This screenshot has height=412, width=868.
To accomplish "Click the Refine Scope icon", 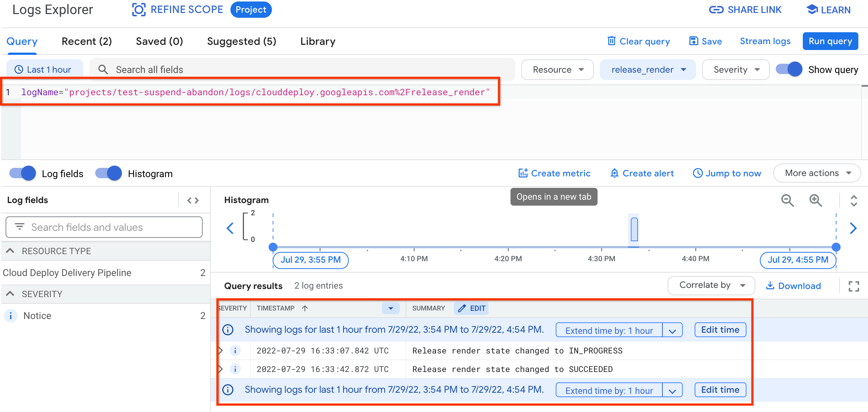I will pyautogui.click(x=137, y=9).
